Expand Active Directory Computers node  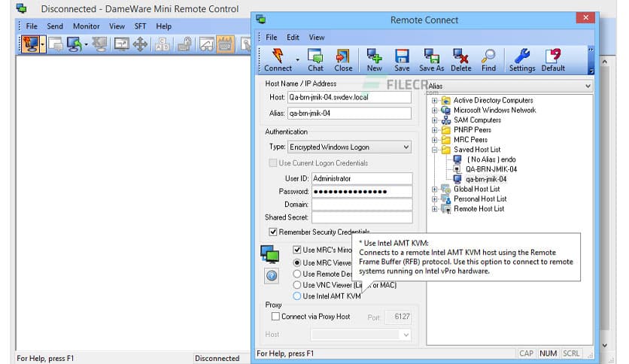pyautogui.click(x=434, y=100)
